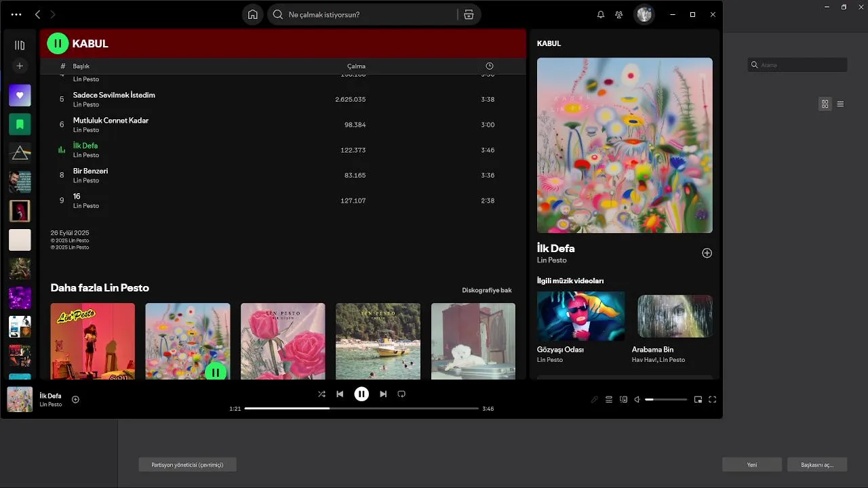
Task: Mute volume speaker icon
Action: 637,399
